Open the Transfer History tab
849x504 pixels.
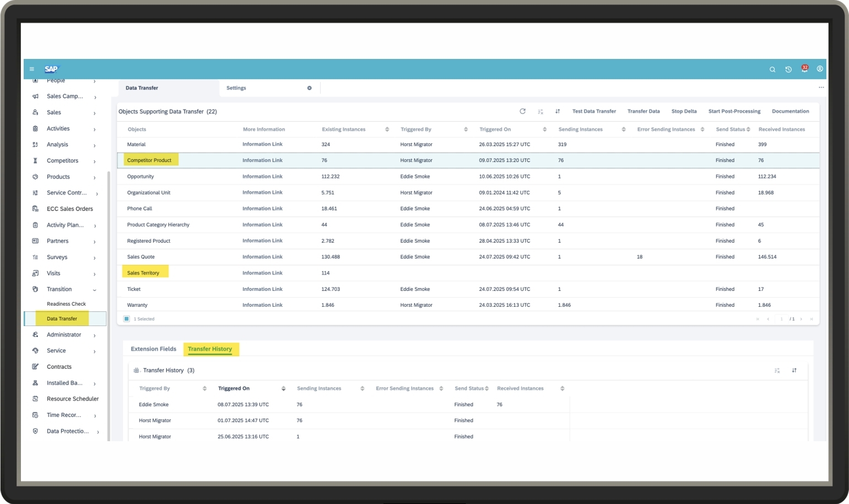click(210, 349)
